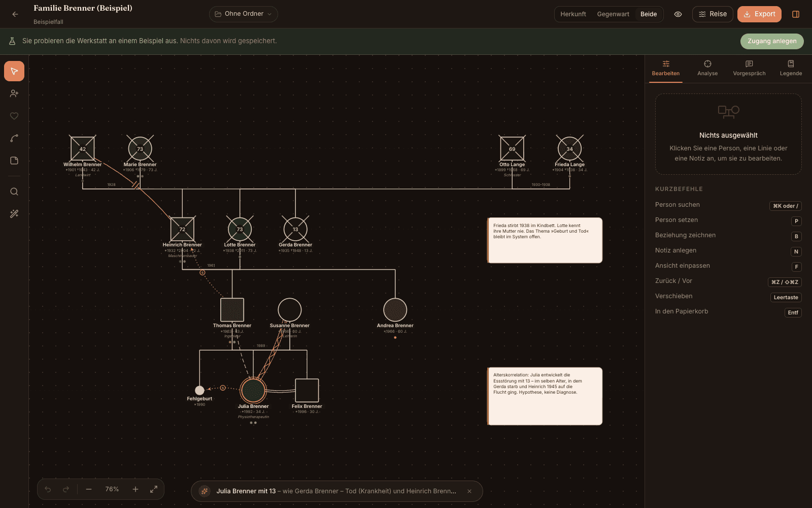Open the Analyse tab
The width and height of the screenshot is (812, 508).
point(707,69)
